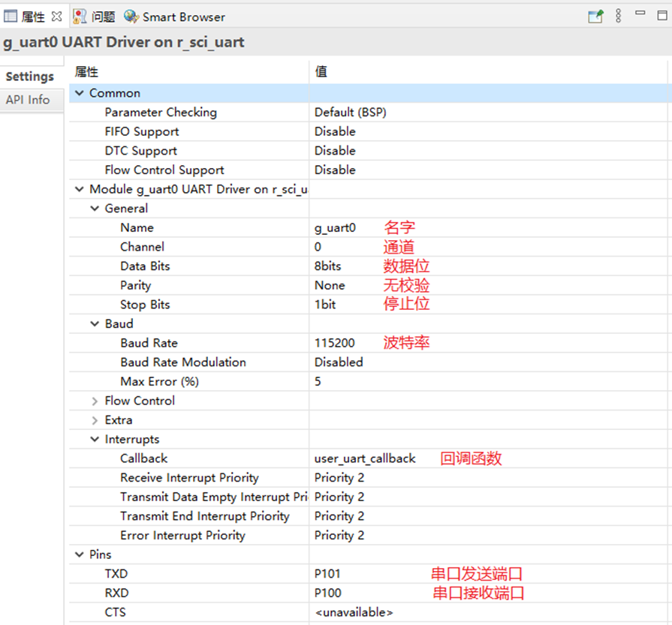This screenshot has height=625, width=672.
Task: Pin the Properties view with the pushpin icon
Action: pyautogui.click(x=595, y=15)
